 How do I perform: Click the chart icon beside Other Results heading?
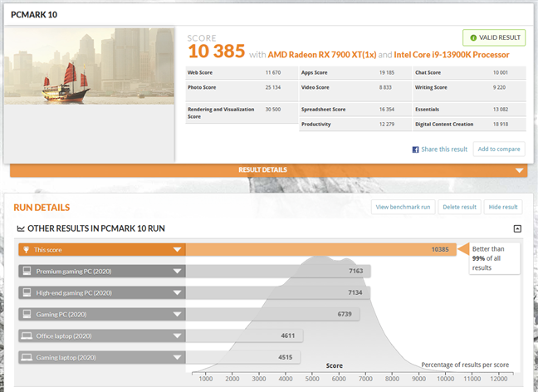(21, 228)
